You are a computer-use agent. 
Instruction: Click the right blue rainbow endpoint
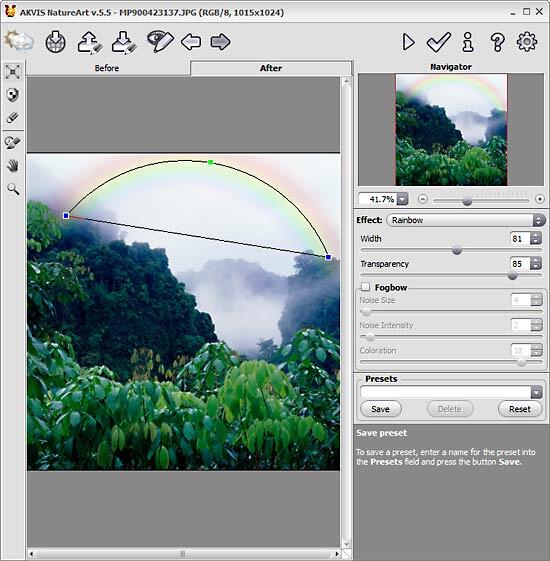(x=328, y=257)
